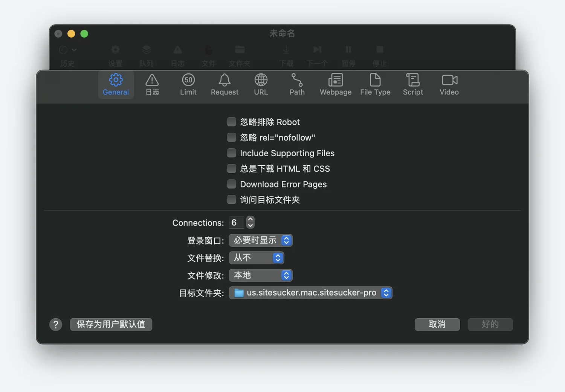Click the question mark help button
This screenshot has height=392, width=565.
(x=56, y=324)
